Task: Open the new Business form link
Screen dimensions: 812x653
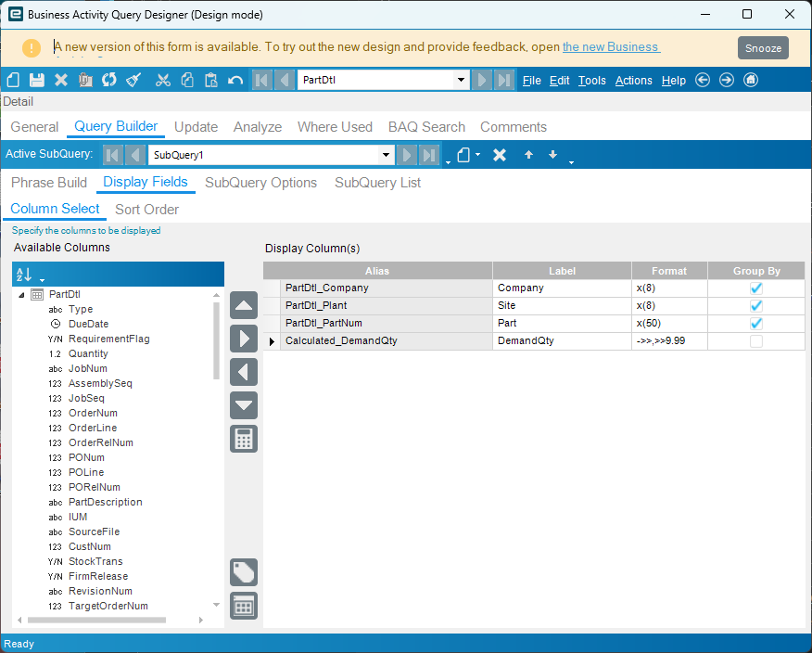Action: point(610,47)
